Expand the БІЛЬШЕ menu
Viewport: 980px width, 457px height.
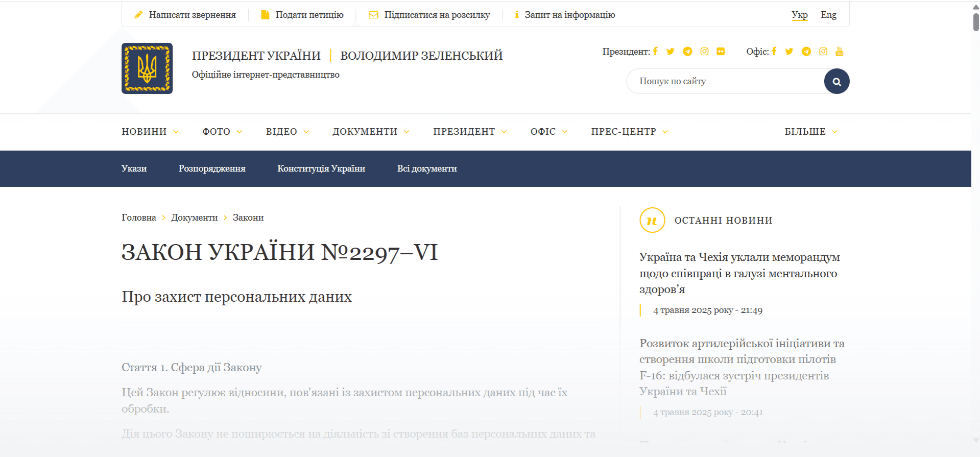click(810, 132)
